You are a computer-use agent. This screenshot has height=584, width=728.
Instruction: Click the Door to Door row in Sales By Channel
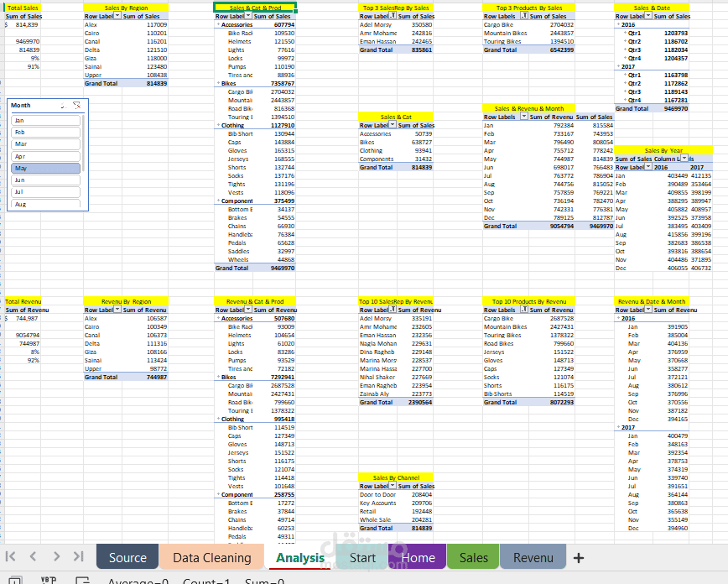click(x=396, y=494)
